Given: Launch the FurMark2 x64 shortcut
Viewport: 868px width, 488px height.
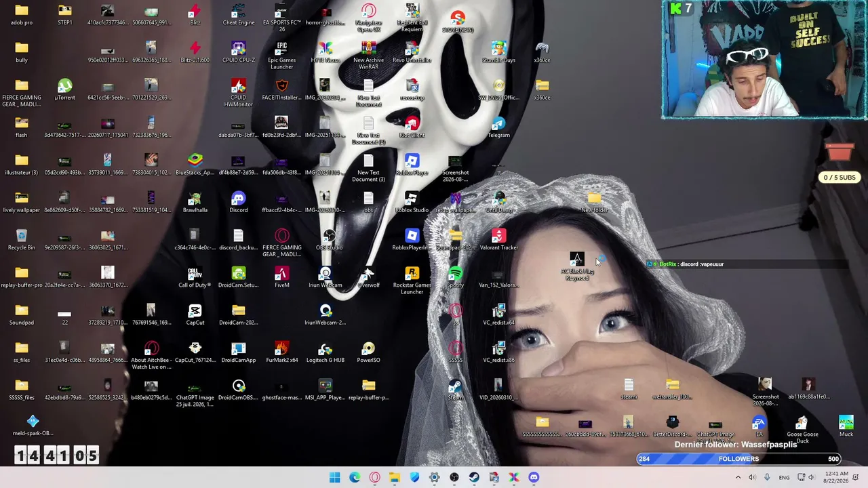Looking at the screenshot, I should [x=281, y=352].
